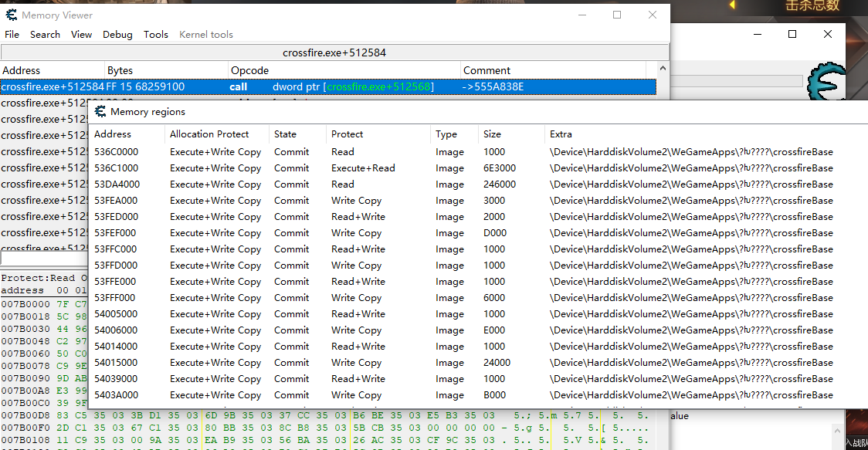Open the Tools menu
This screenshot has width=868, height=450.
point(155,34)
